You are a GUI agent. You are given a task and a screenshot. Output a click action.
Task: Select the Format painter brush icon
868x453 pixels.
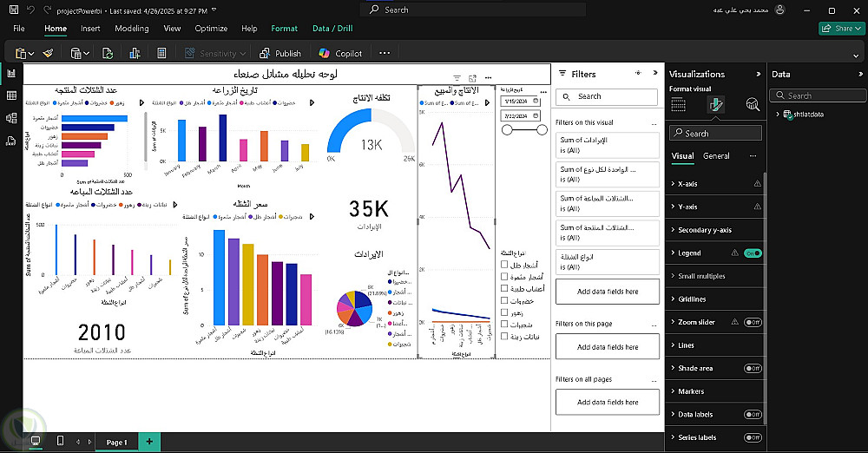coord(48,53)
